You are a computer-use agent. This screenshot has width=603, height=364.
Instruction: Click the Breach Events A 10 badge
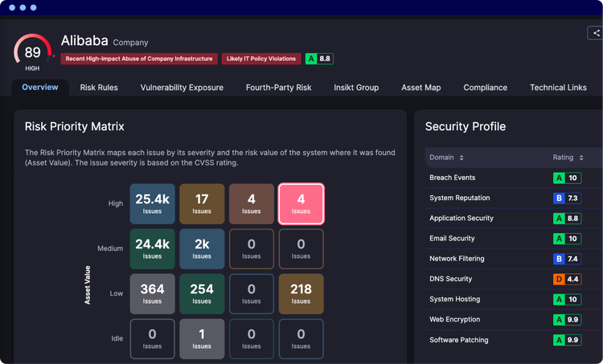568,178
